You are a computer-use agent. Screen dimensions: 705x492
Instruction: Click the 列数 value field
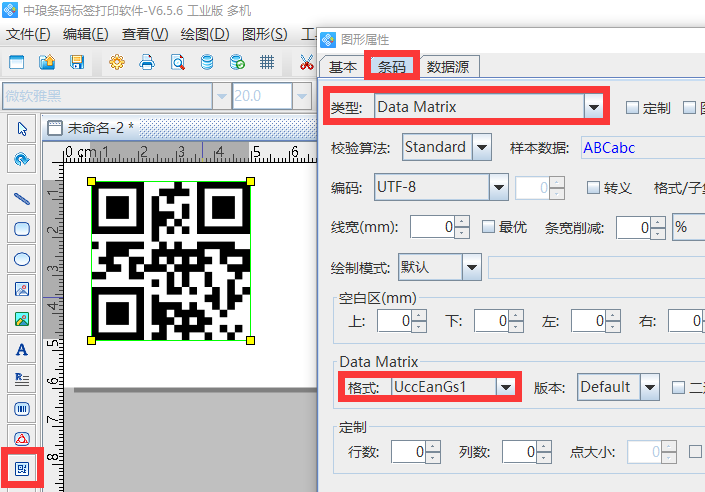[520, 452]
